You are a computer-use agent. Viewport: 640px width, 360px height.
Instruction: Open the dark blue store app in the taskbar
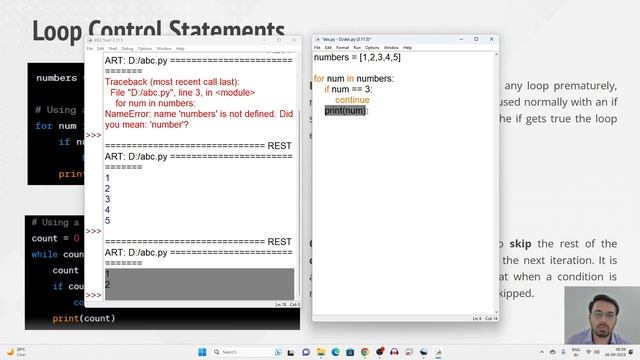click(x=350, y=352)
